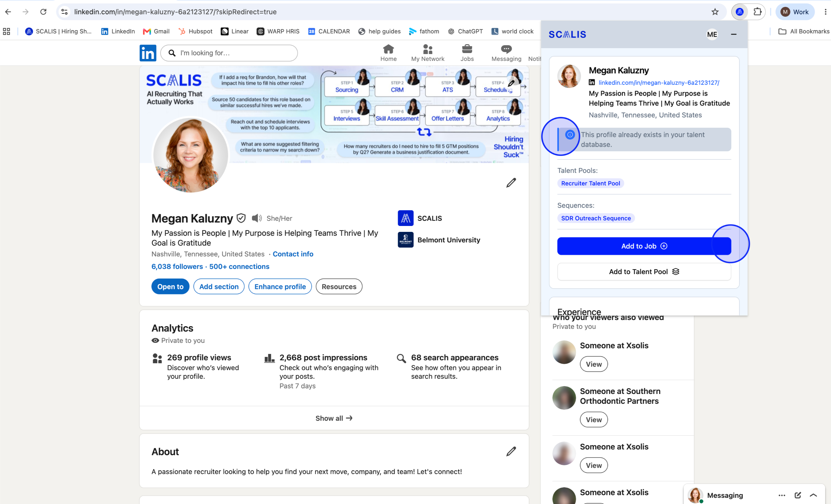Open world clock bookmark
The image size is (831, 504).
tap(513, 31)
